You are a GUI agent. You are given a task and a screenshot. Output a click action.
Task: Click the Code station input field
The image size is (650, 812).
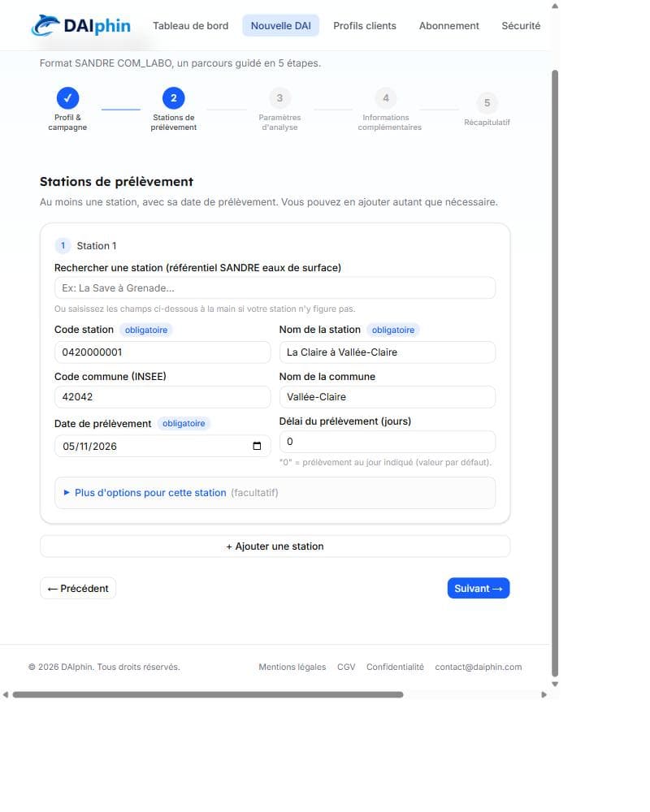pyautogui.click(x=162, y=352)
